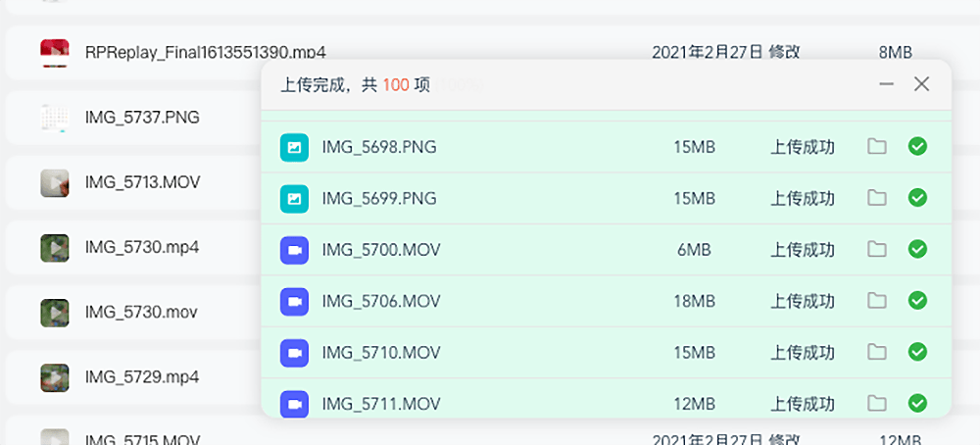
Task: Click video type icon of IMG_5710.MOV
Action: [294, 353]
